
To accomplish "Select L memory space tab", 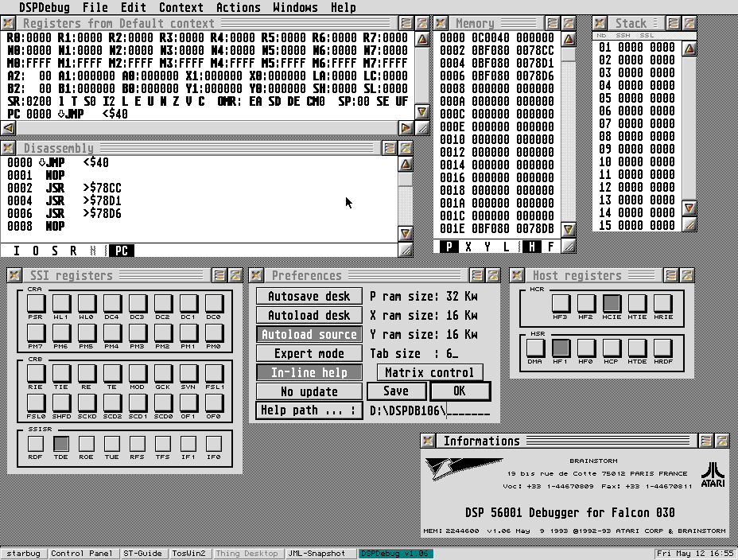I will pos(506,246).
